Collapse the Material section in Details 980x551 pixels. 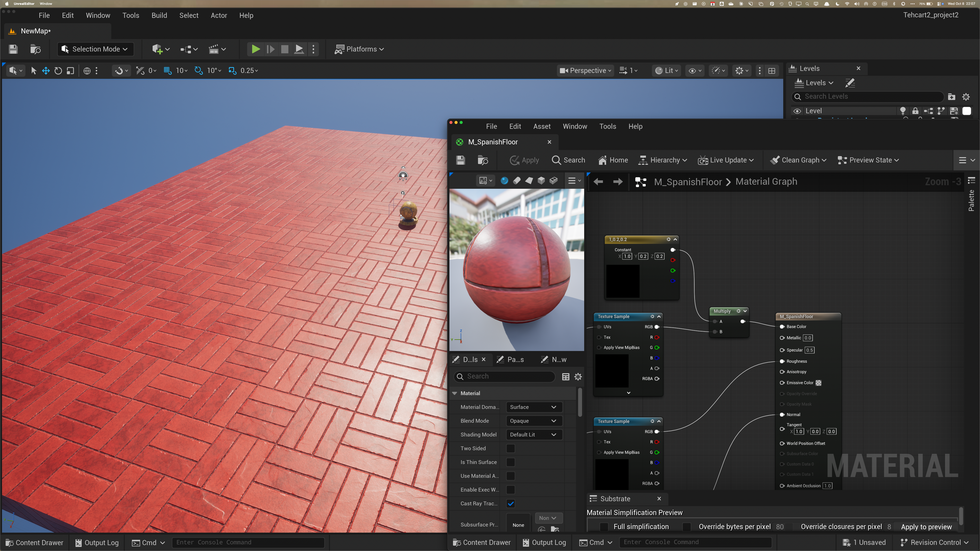pos(454,394)
